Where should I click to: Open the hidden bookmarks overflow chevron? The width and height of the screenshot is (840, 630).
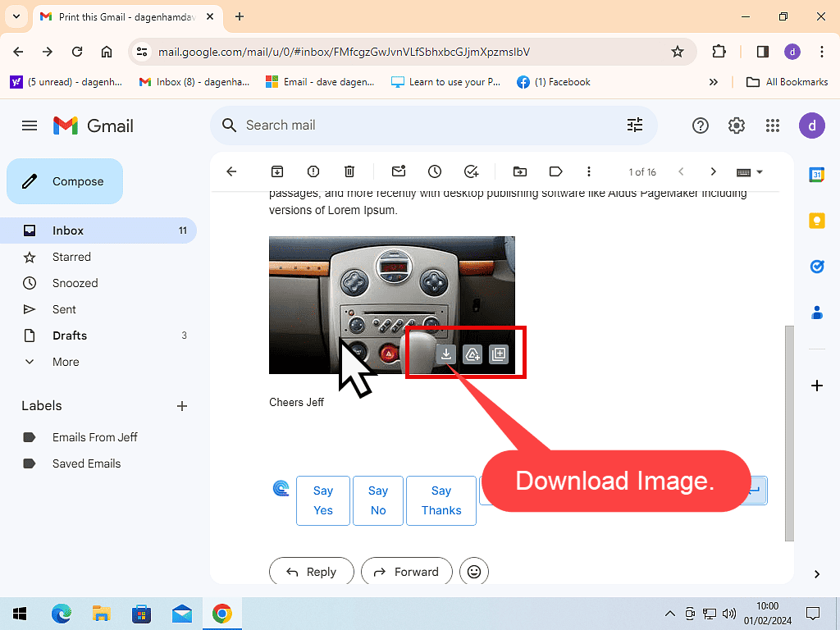(713, 81)
